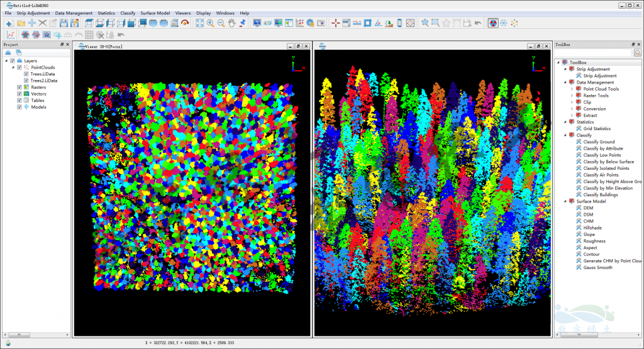Click the save floppy disk icon
This screenshot has height=349, width=644.
(x=64, y=23)
